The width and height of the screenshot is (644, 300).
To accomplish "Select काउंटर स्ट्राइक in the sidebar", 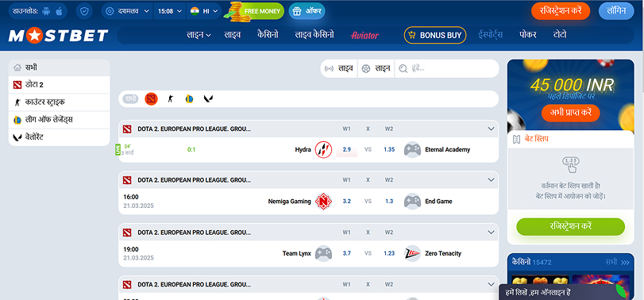I will pyautogui.click(x=59, y=102).
